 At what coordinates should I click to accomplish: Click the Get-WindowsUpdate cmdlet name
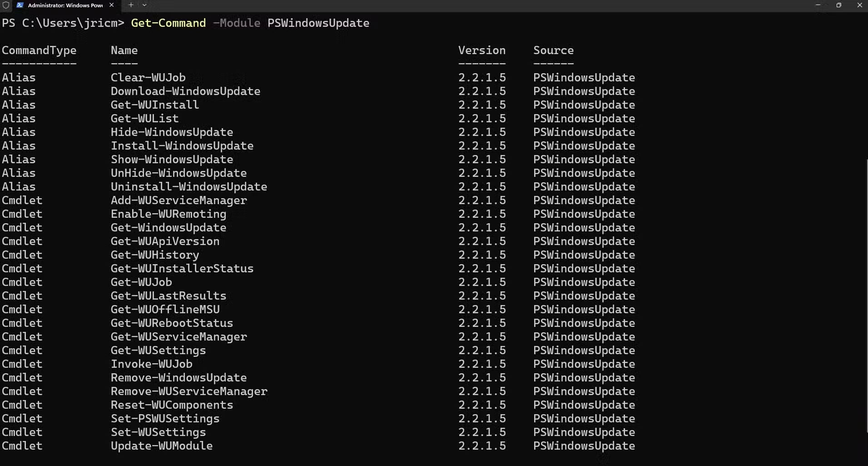coord(168,227)
